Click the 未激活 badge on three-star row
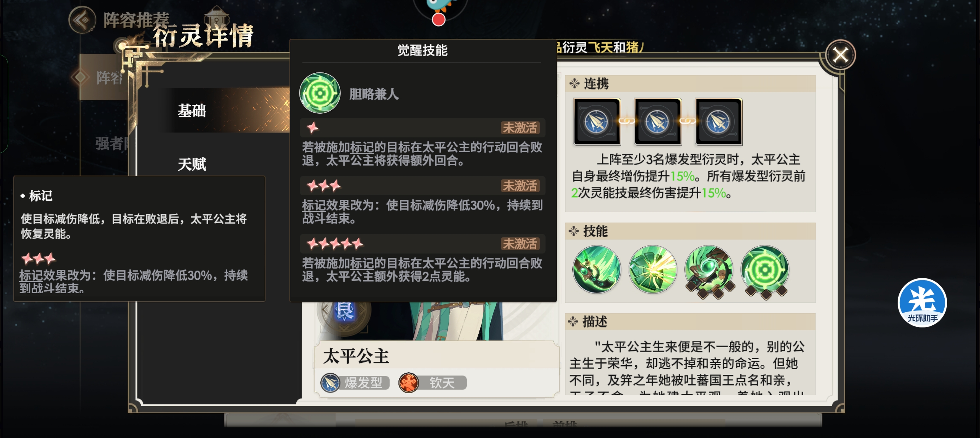 [x=520, y=186]
